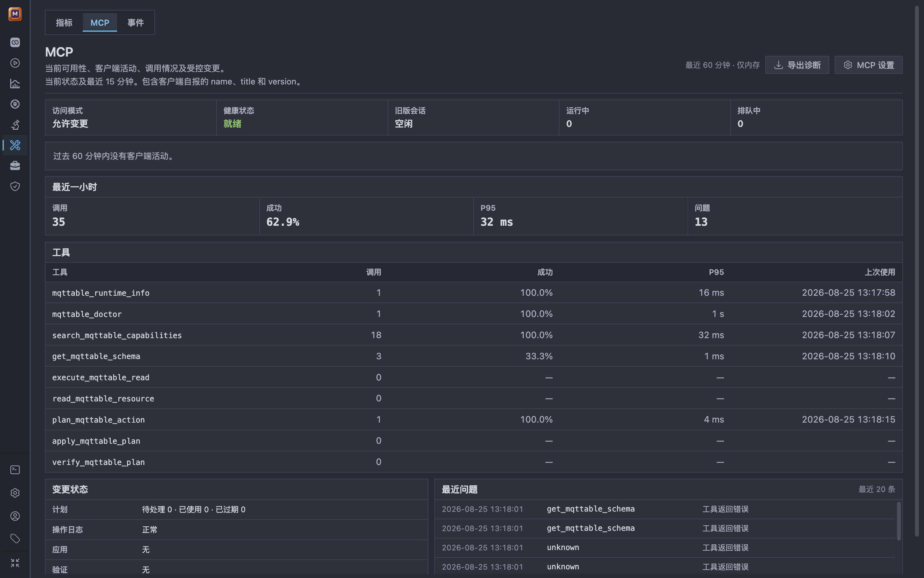Click the 调用 35 hourly stat
Viewport: 924px width, 578px height.
pos(152,216)
